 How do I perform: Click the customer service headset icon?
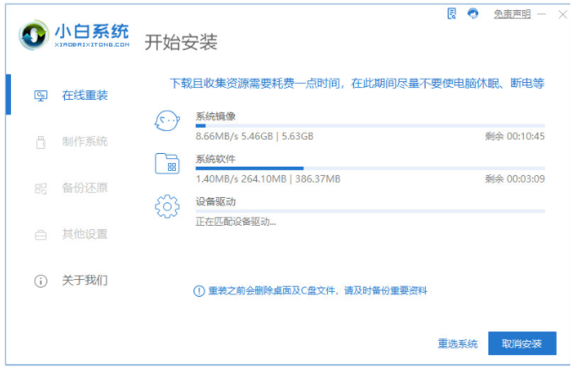(473, 14)
